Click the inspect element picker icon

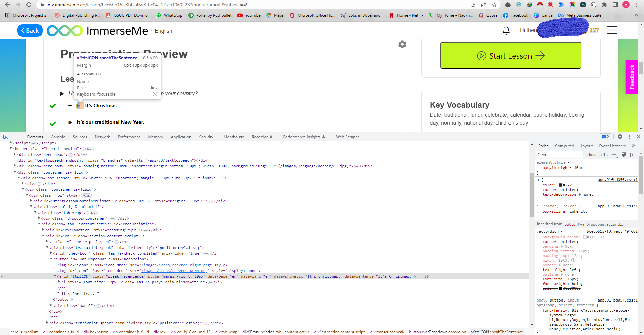[5, 137]
